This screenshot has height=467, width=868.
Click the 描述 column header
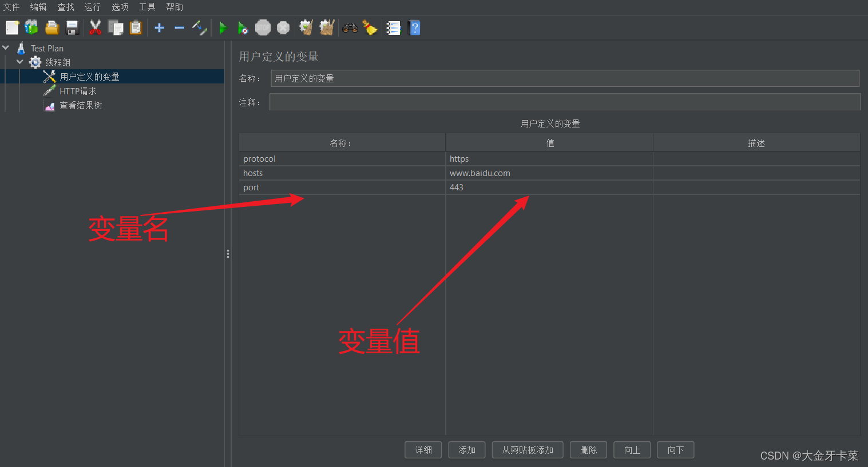pos(756,143)
